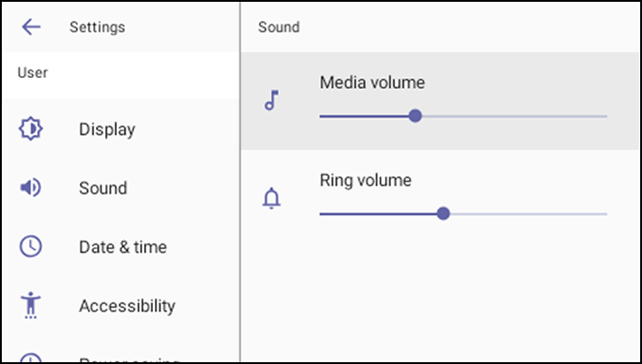Image resolution: width=642 pixels, height=364 pixels.
Task: Click the Media volume music note icon
Action: pos(272,101)
